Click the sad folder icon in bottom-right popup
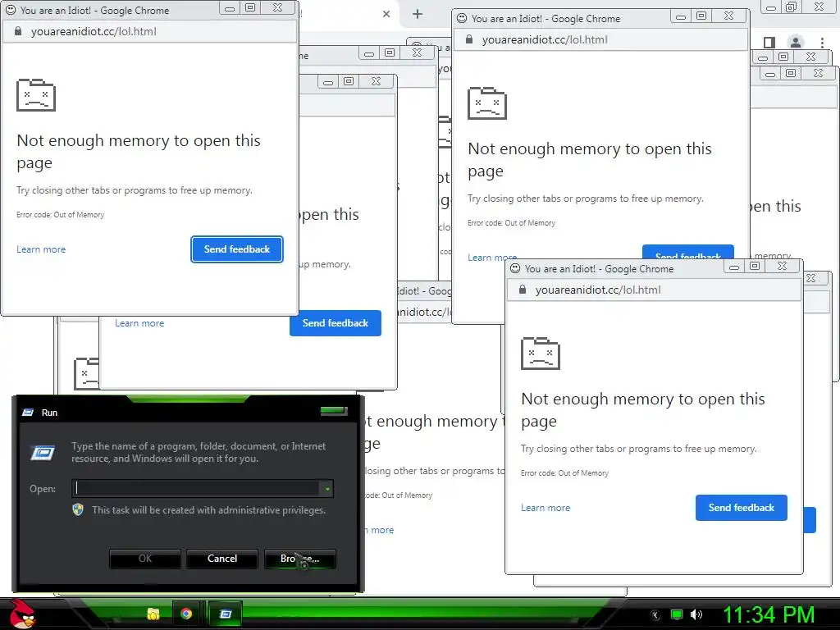This screenshot has width=840, height=630. (541, 353)
